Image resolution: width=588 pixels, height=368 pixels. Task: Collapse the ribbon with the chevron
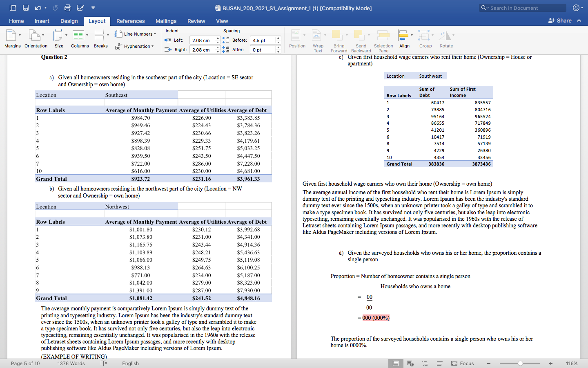pyautogui.click(x=579, y=20)
